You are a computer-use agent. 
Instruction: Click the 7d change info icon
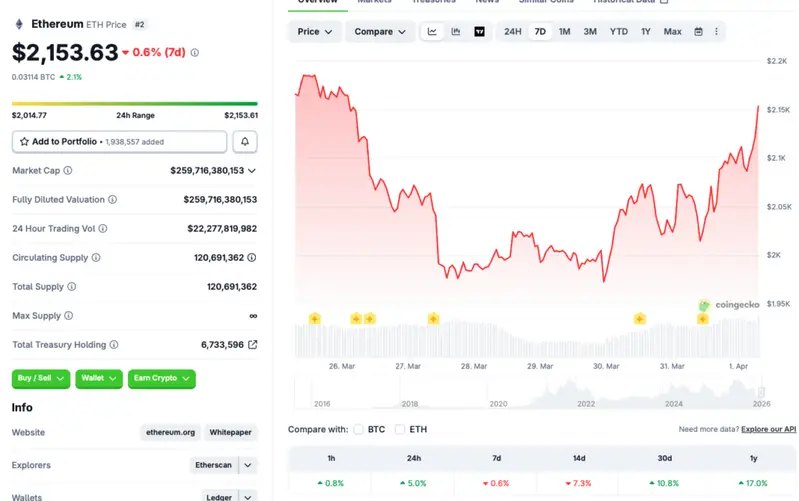(x=195, y=52)
